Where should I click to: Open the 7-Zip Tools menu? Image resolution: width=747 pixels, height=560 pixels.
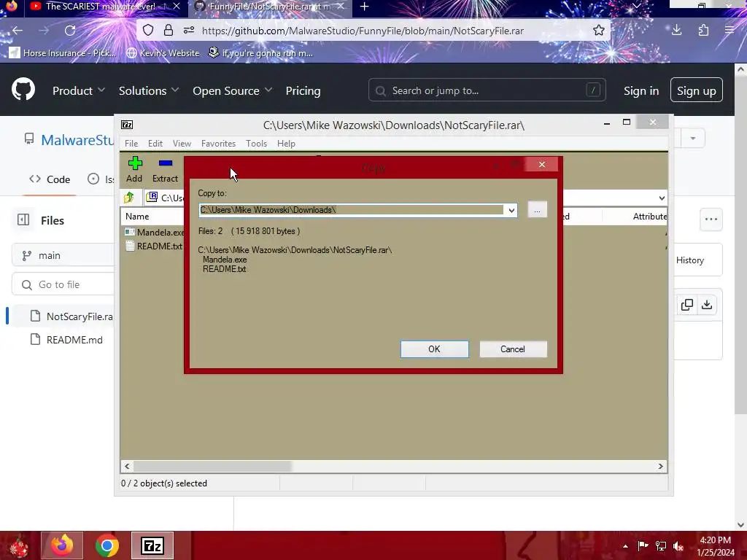(x=256, y=144)
